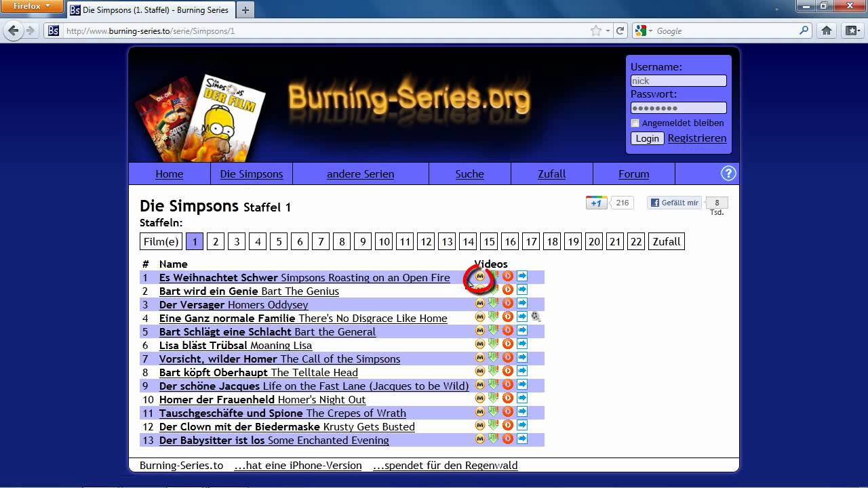
Task: Bookmark this page with the star icon
Action: [596, 30]
